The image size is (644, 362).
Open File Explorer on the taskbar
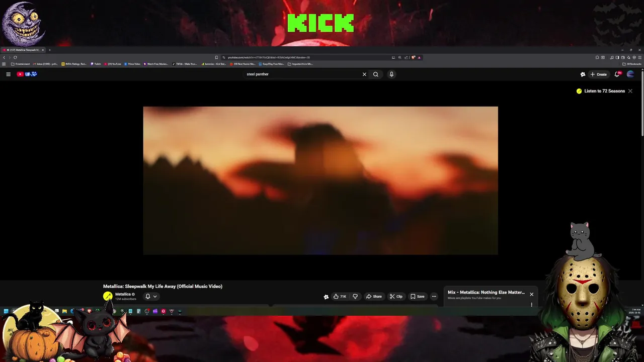64,311
